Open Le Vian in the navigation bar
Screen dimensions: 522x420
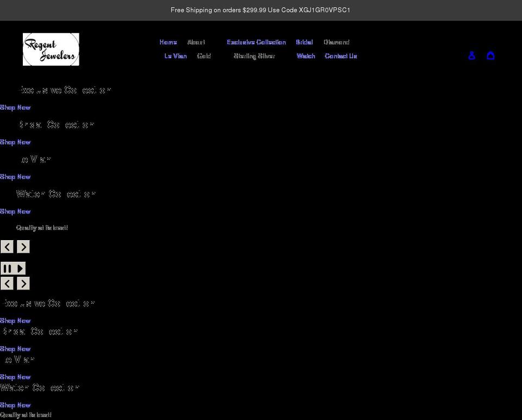tap(176, 56)
